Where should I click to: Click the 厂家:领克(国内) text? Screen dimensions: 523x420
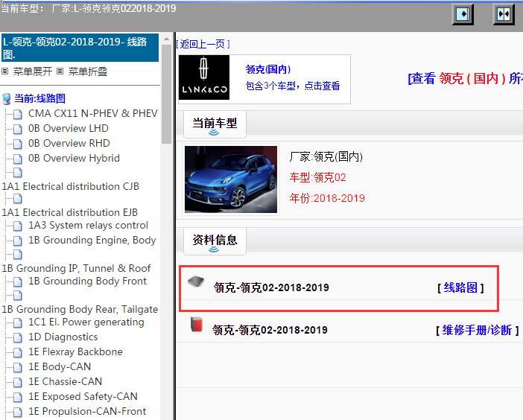click(x=326, y=156)
